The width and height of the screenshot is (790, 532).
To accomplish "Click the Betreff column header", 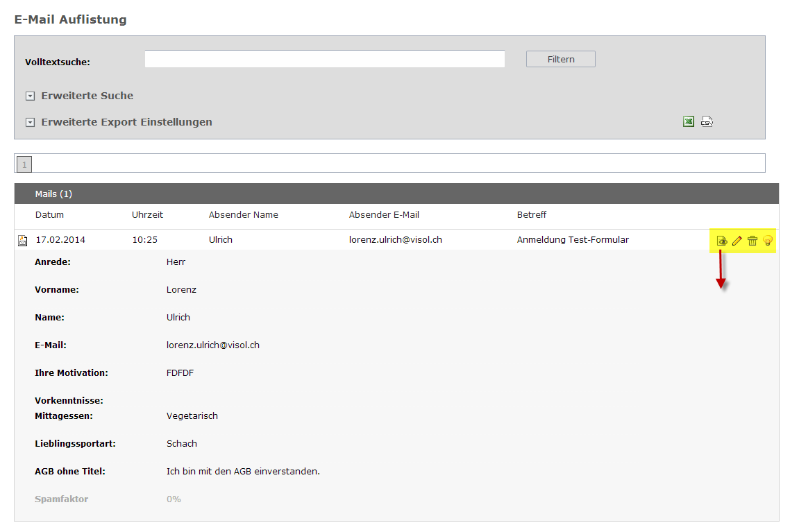I will 532,214.
